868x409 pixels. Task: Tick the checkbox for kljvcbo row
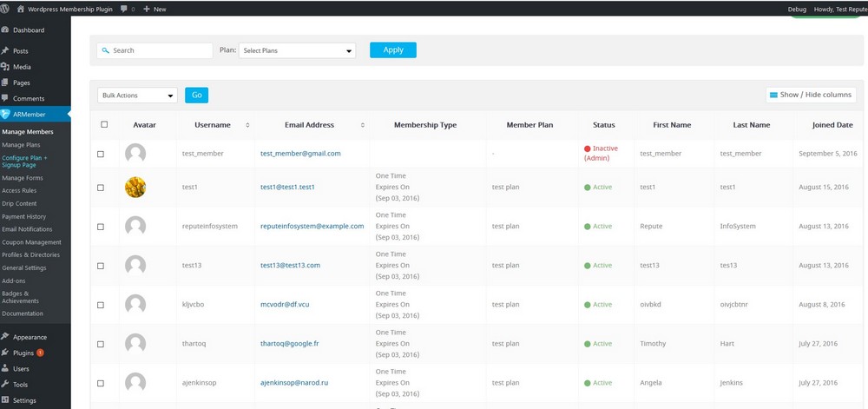click(x=100, y=305)
